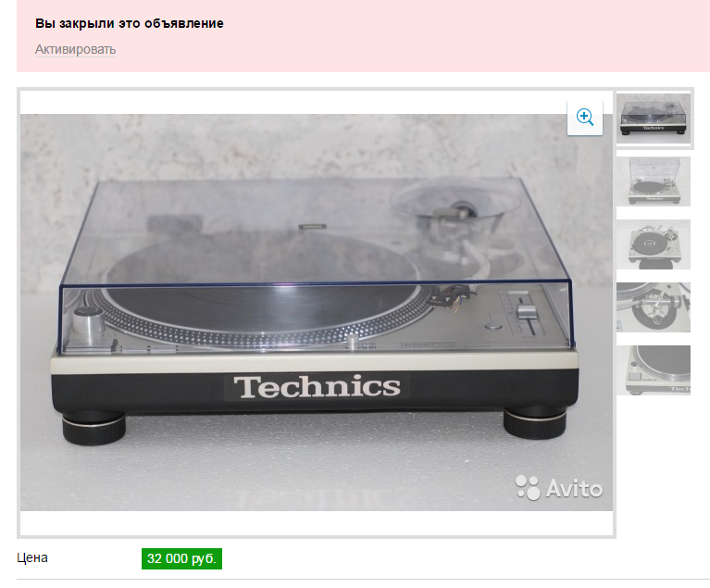Click the Вы закрыли это объявление heading
This screenshot has height=588, width=710.
(x=130, y=23)
